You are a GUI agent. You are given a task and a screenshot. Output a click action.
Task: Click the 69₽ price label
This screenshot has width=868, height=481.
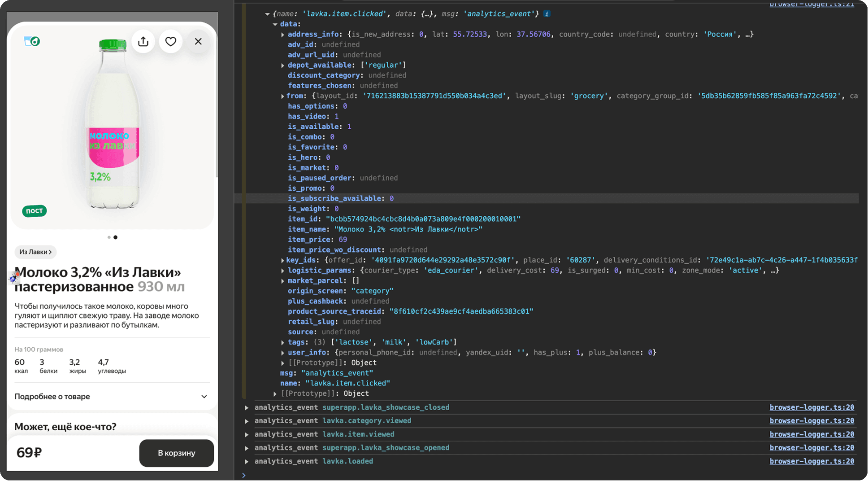[29, 453]
